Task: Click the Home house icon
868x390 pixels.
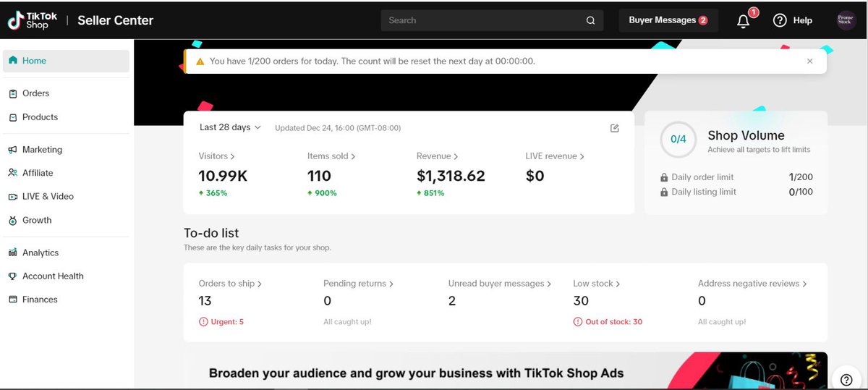Action: tap(13, 61)
